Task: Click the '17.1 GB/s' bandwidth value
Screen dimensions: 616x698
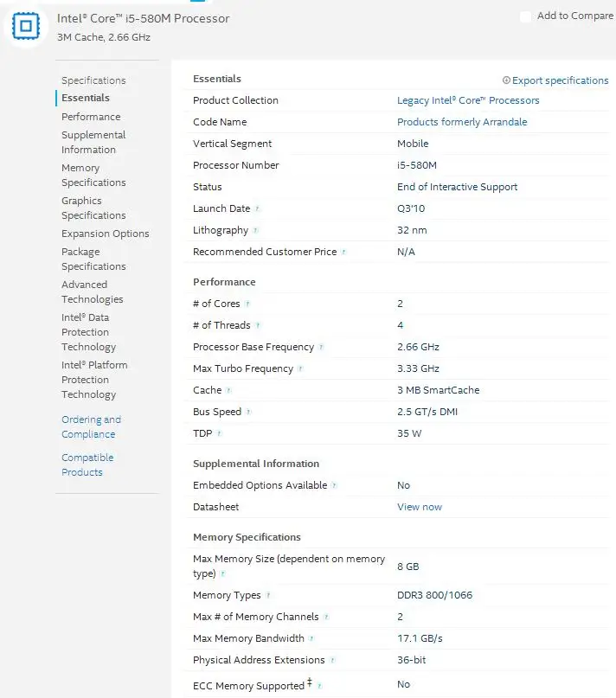Action: click(420, 638)
